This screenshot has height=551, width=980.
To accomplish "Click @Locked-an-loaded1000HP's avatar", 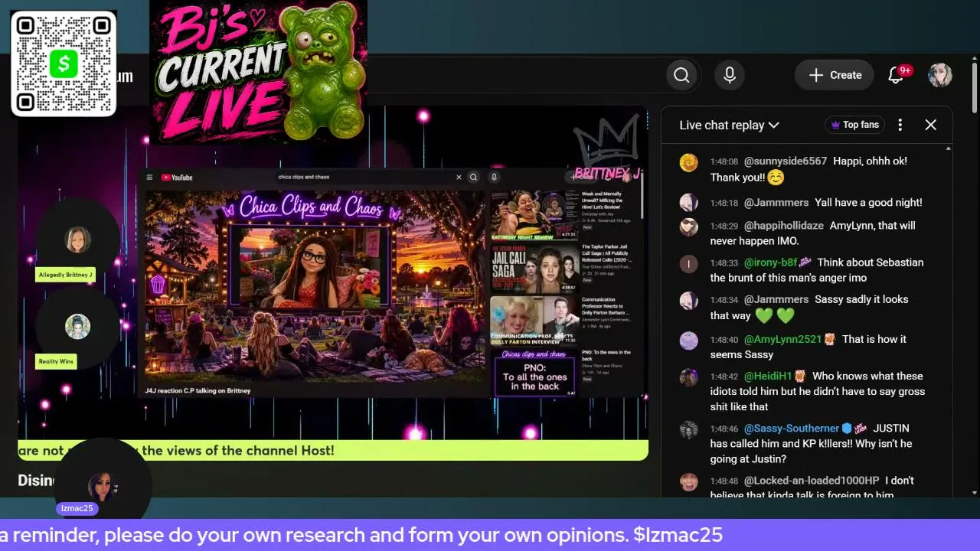I will tap(689, 481).
